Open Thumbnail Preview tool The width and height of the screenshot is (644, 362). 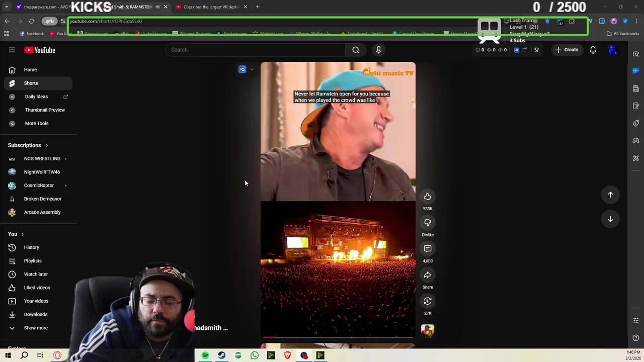click(38, 110)
